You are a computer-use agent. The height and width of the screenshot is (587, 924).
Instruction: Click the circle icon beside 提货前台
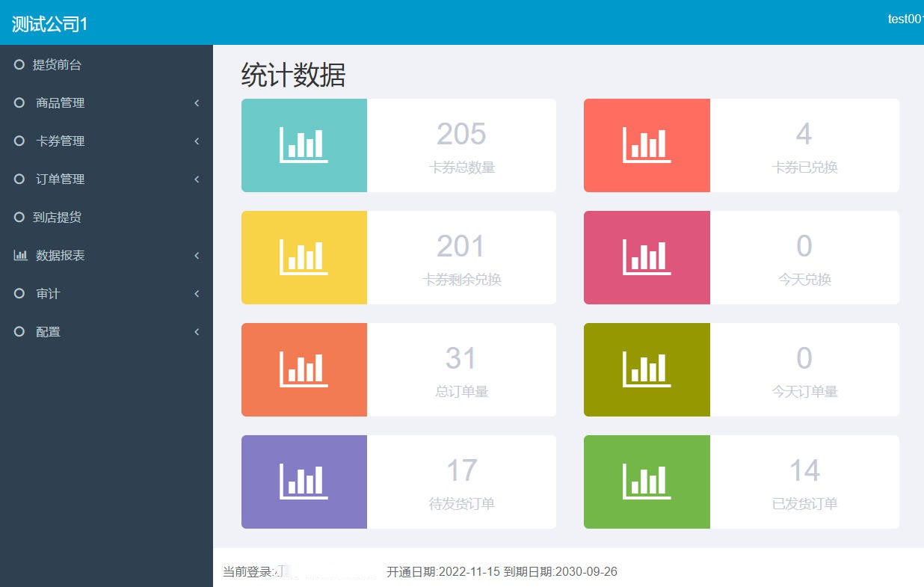point(19,65)
